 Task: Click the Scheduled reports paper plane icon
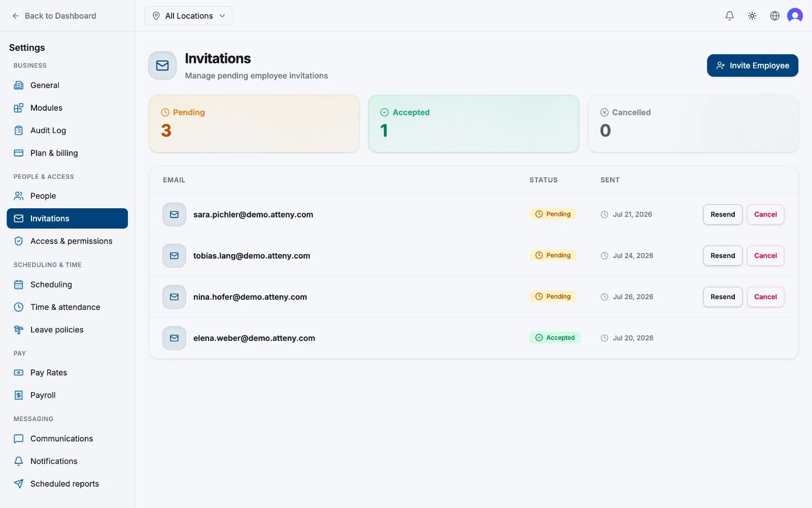[x=19, y=484]
